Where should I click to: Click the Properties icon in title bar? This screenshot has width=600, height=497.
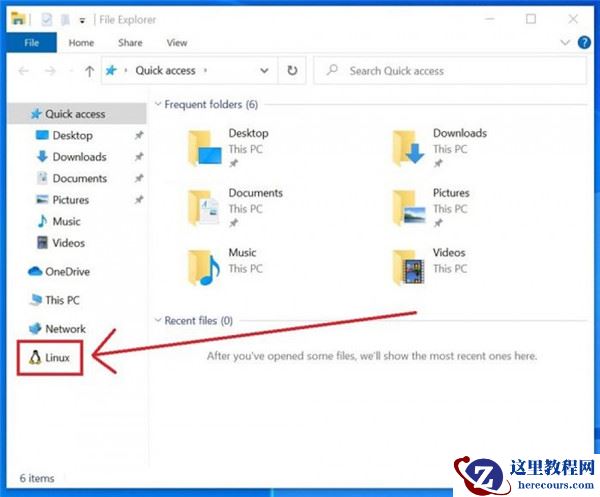pos(47,19)
